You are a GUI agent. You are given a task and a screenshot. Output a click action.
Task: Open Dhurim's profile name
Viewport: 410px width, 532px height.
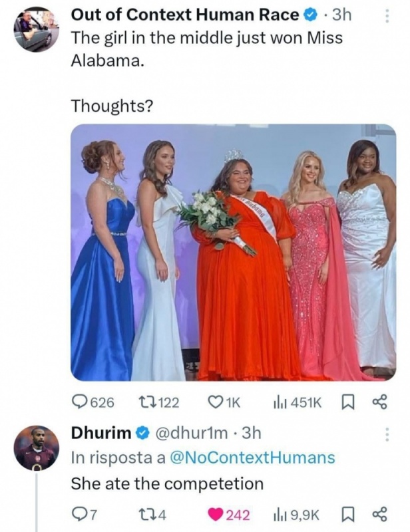point(101,433)
